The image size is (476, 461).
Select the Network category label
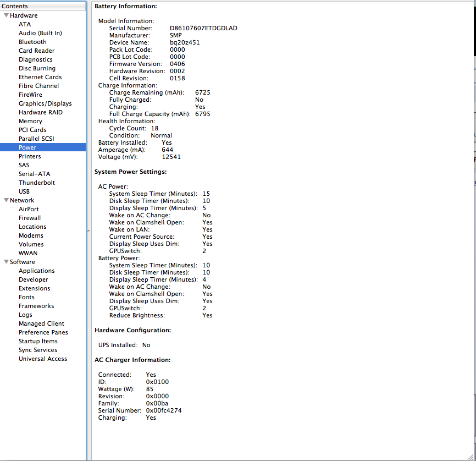point(22,201)
